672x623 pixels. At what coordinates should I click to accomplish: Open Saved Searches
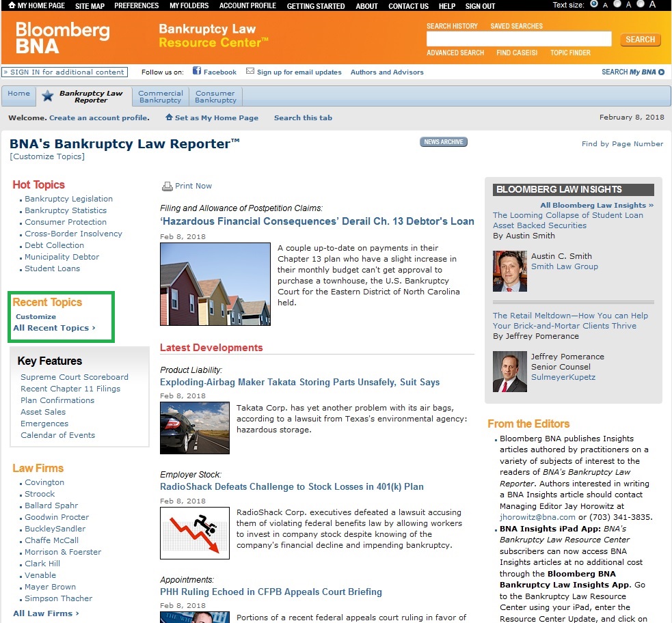pos(516,26)
